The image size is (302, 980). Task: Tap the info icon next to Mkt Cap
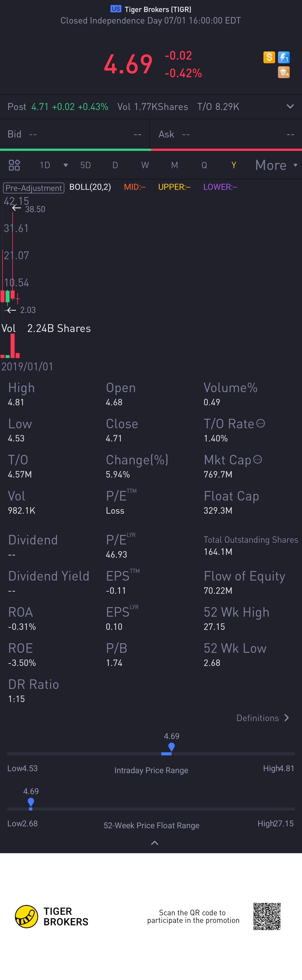(x=258, y=460)
